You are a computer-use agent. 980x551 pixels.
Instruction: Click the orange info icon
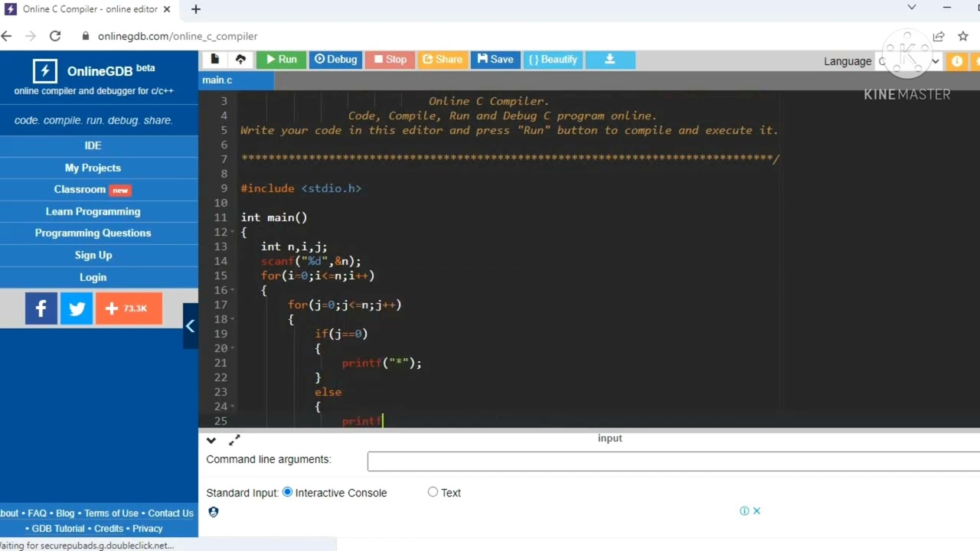tap(956, 61)
